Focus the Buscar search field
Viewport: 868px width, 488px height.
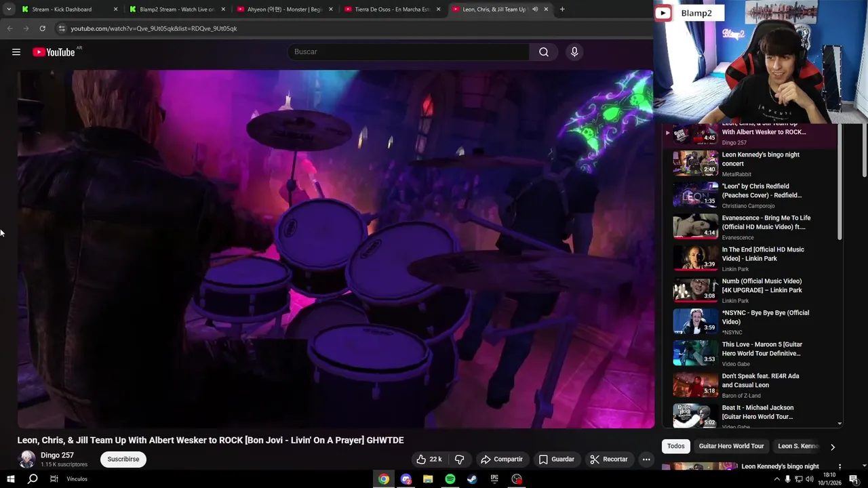[409, 52]
